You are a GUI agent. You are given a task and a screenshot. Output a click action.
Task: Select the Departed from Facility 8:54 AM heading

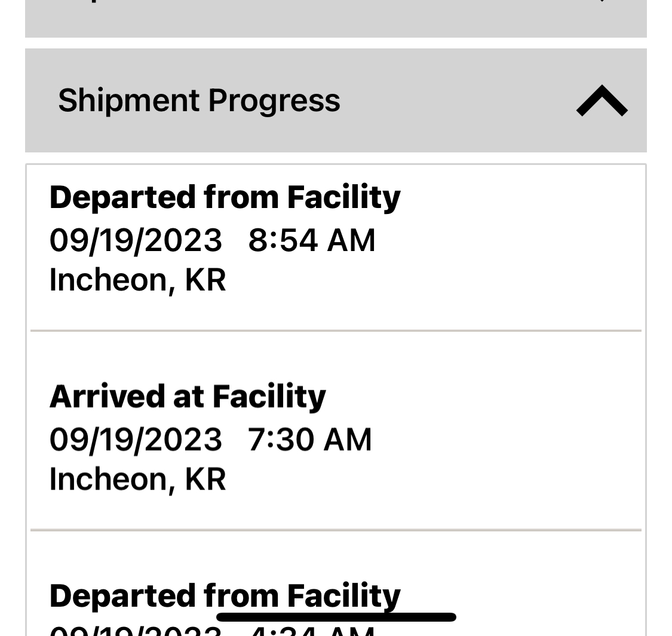coord(225,198)
